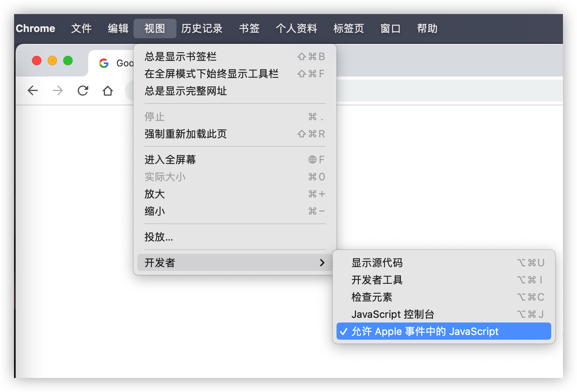The image size is (577, 392).
Task: Open the 帮助 menu
Action: [427, 29]
